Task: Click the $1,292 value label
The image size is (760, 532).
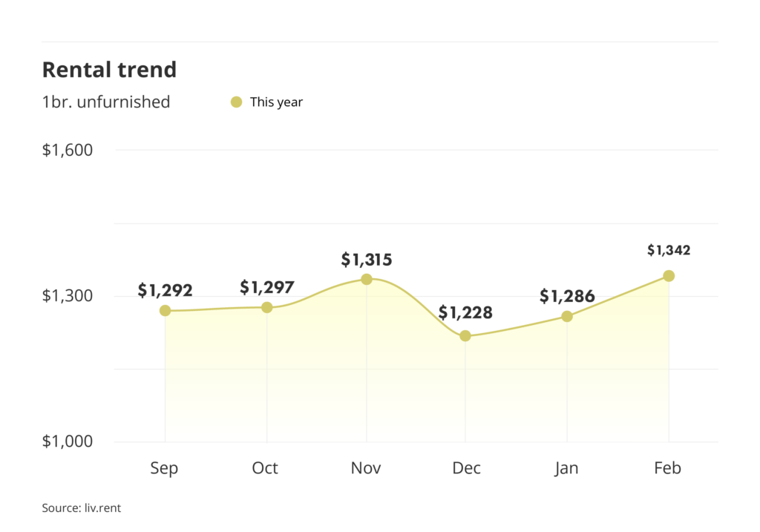Action: pos(165,291)
